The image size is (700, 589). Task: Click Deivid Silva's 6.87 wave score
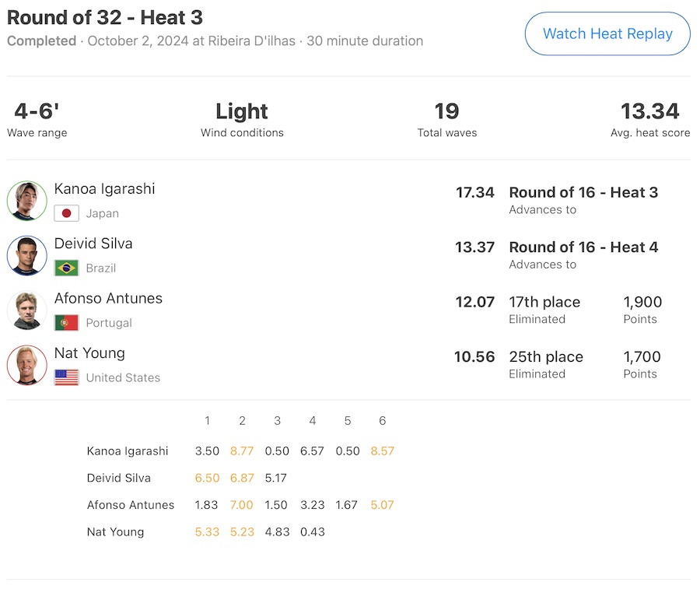click(242, 478)
